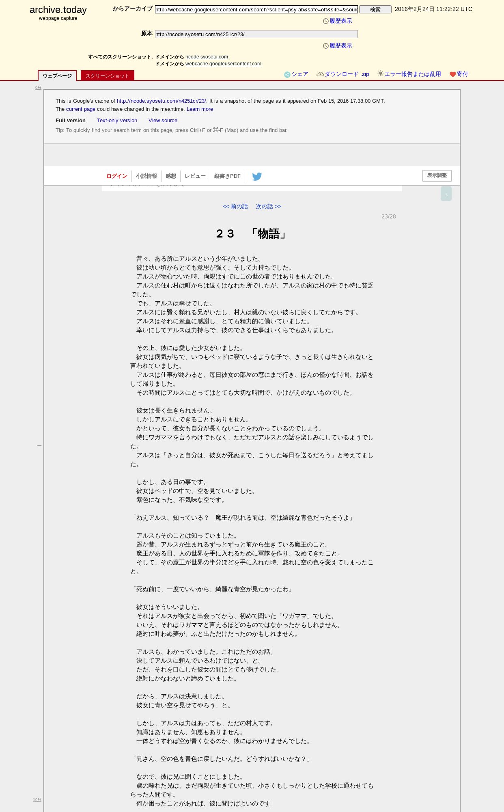
Task: Click the 23/28 chapter counter
Action: tap(388, 216)
